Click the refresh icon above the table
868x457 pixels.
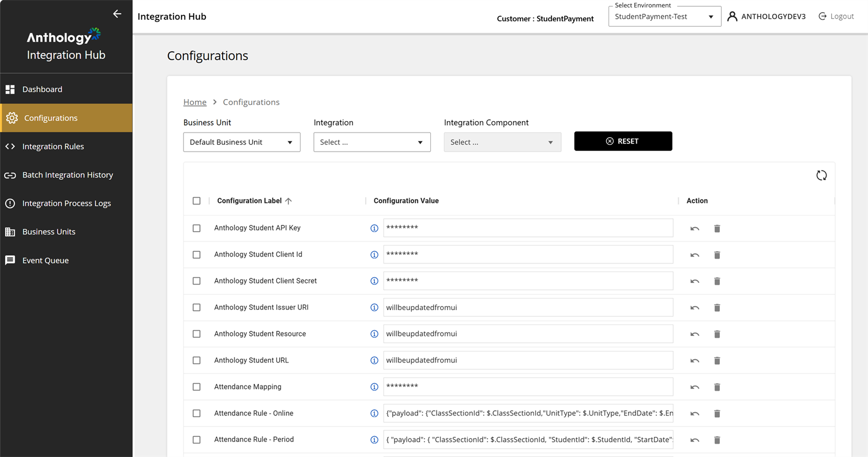821,176
